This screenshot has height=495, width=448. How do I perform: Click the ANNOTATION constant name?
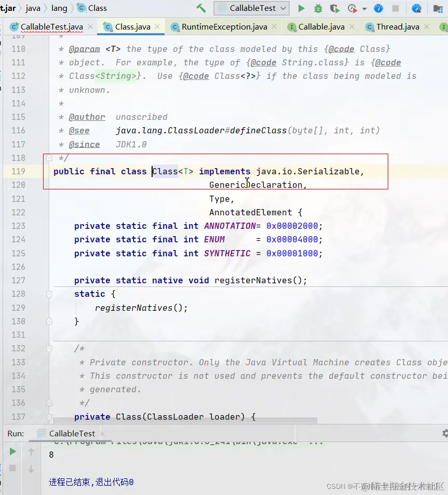click(230, 226)
